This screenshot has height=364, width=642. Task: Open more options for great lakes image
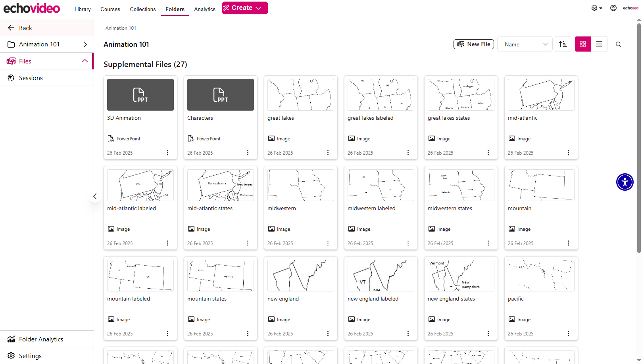(x=328, y=153)
